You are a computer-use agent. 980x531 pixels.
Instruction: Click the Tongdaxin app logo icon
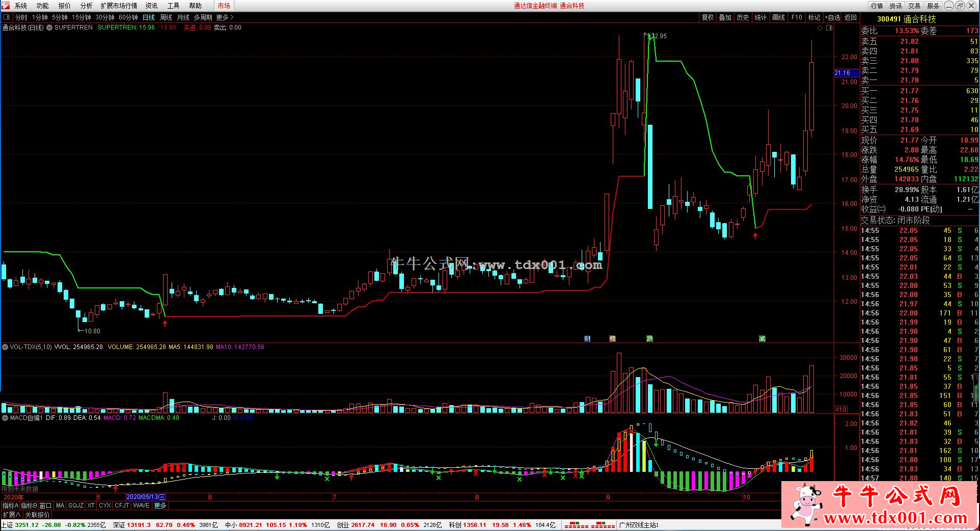click(x=5, y=5)
